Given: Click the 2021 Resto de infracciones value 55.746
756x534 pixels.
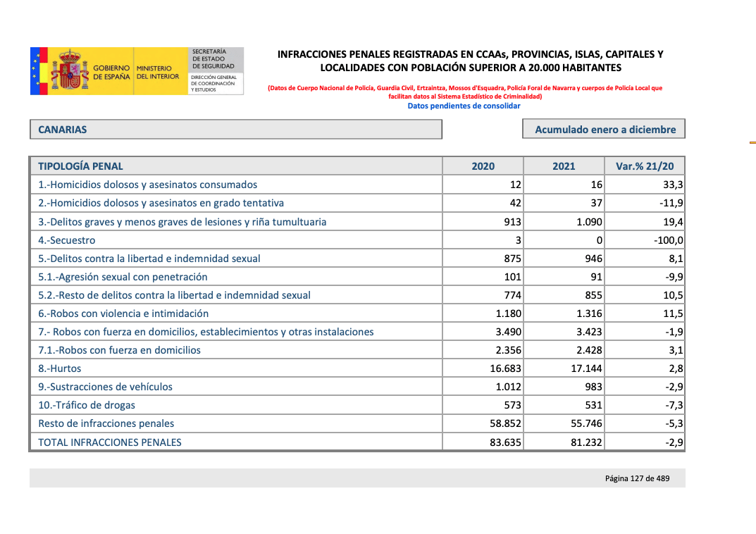Looking at the screenshot, I should click(x=586, y=423).
